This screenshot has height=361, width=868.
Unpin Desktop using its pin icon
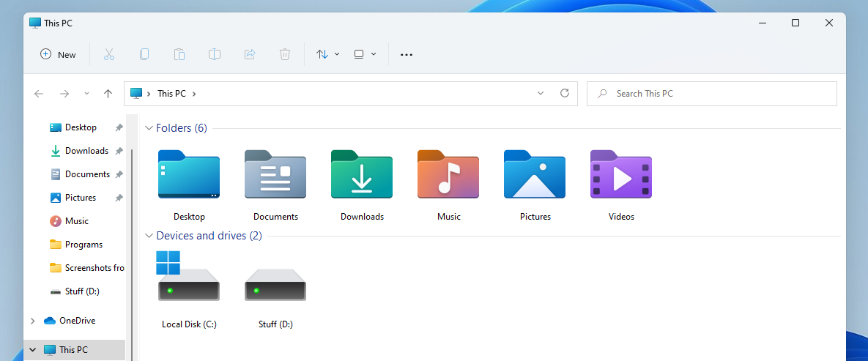click(119, 127)
